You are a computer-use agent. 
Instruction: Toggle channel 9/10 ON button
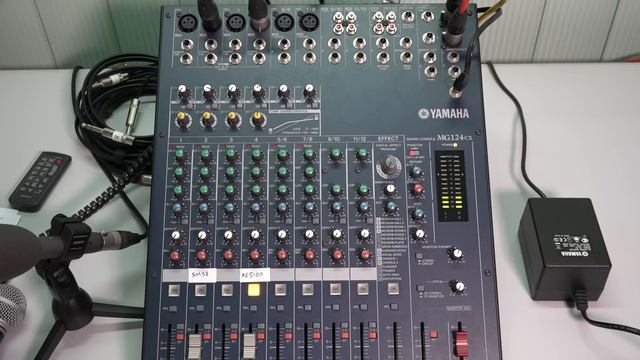click(x=335, y=289)
